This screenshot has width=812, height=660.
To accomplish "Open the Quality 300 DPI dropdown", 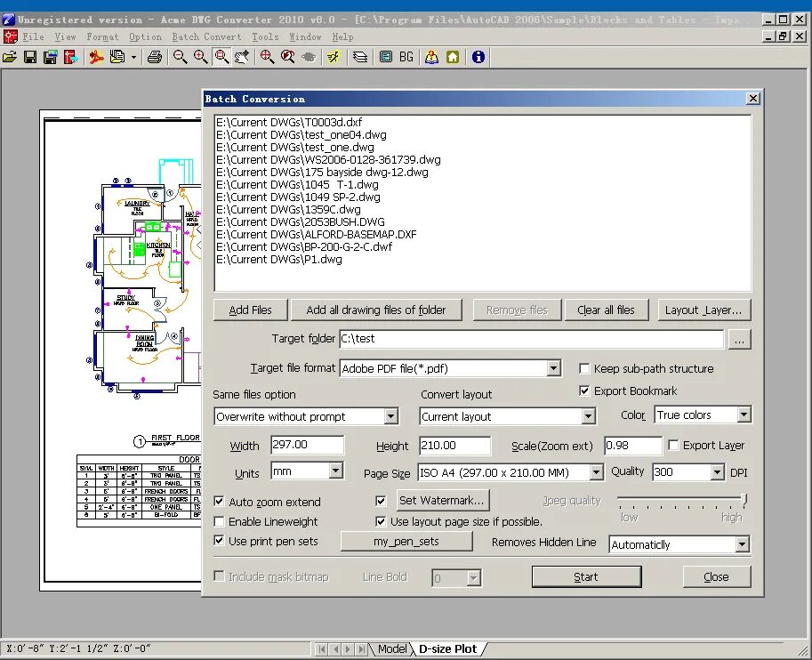I will click(717, 472).
